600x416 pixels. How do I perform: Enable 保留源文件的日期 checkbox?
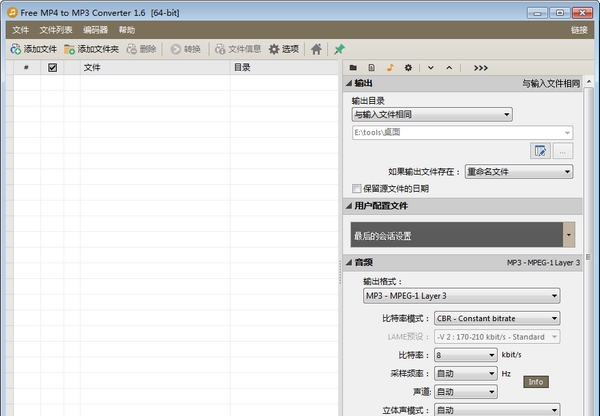pyautogui.click(x=357, y=189)
